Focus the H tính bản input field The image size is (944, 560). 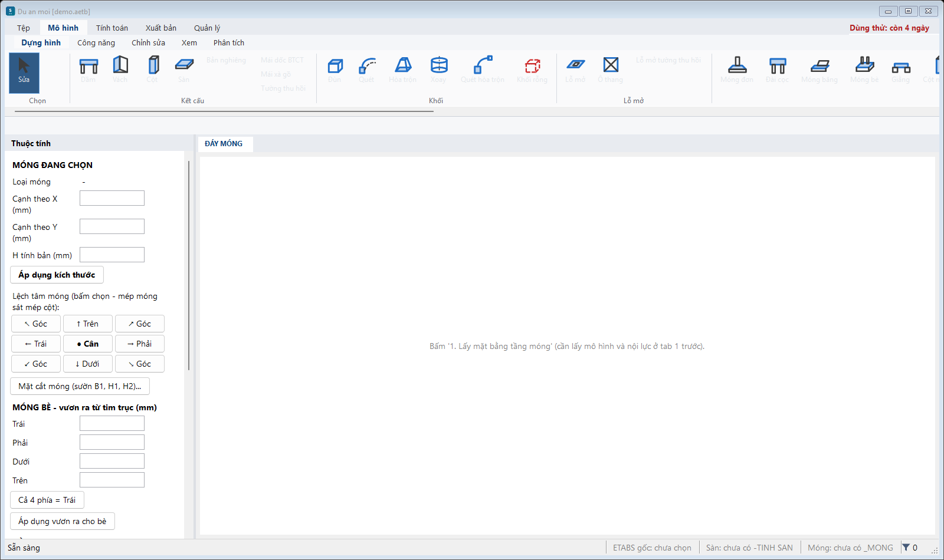click(112, 255)
